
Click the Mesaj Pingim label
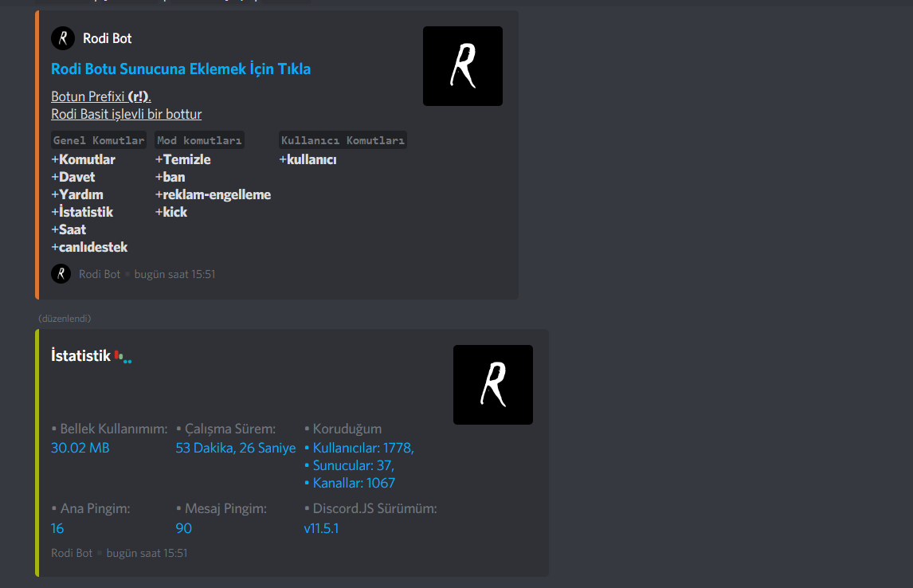(221, 509)
